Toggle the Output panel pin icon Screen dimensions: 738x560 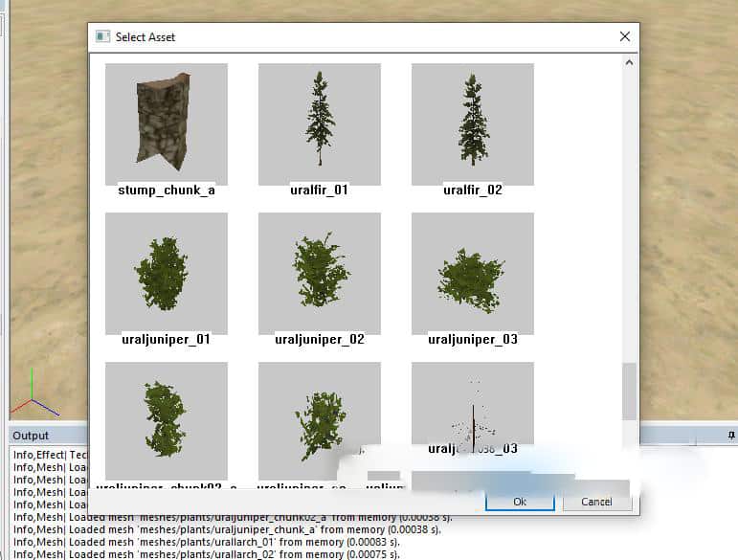click(x=730, y=435)
